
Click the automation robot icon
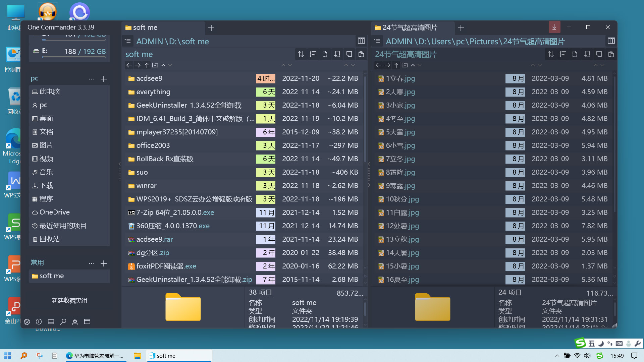75,322
